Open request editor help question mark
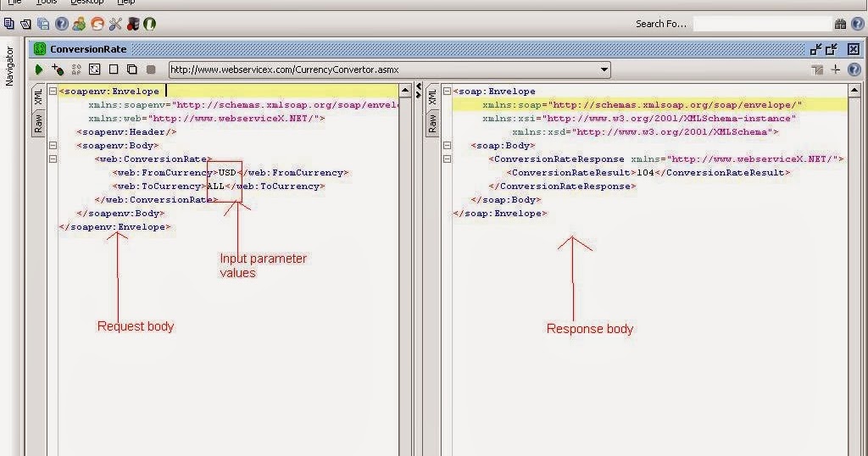This screenshot has width=868, height=456. click(854, 70)
